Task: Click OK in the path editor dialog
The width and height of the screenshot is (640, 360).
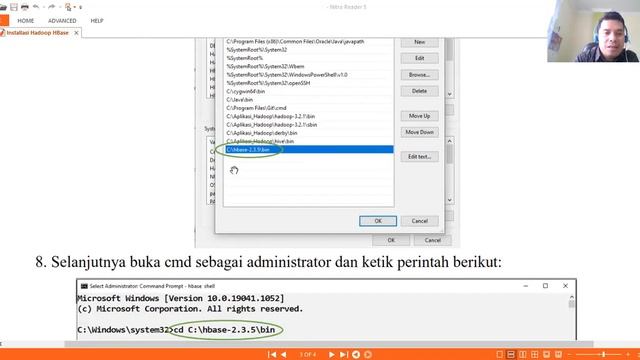Action: (378, 221)
